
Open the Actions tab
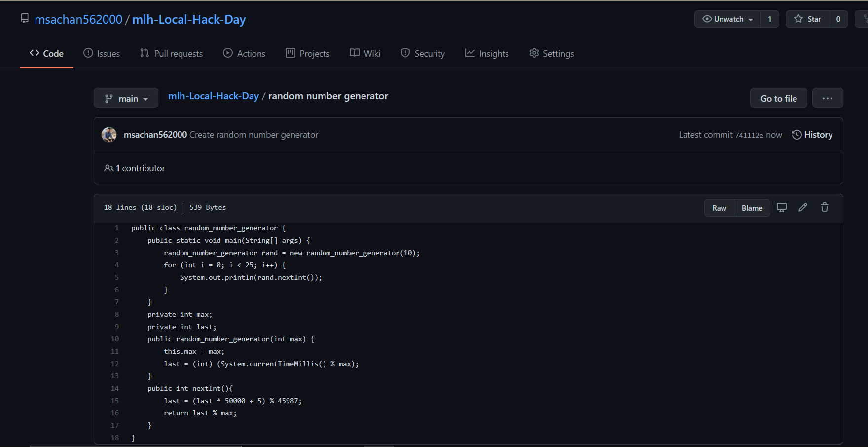(x=244, y=53)
